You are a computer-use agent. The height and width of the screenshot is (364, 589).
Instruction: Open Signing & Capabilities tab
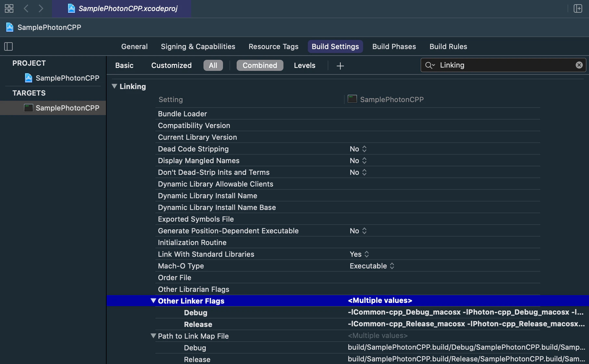tap(198, 46)
